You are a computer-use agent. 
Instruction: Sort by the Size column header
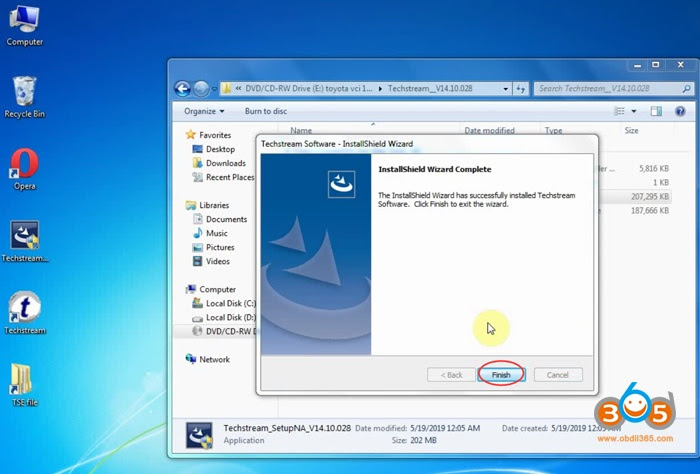pos(631,131)
